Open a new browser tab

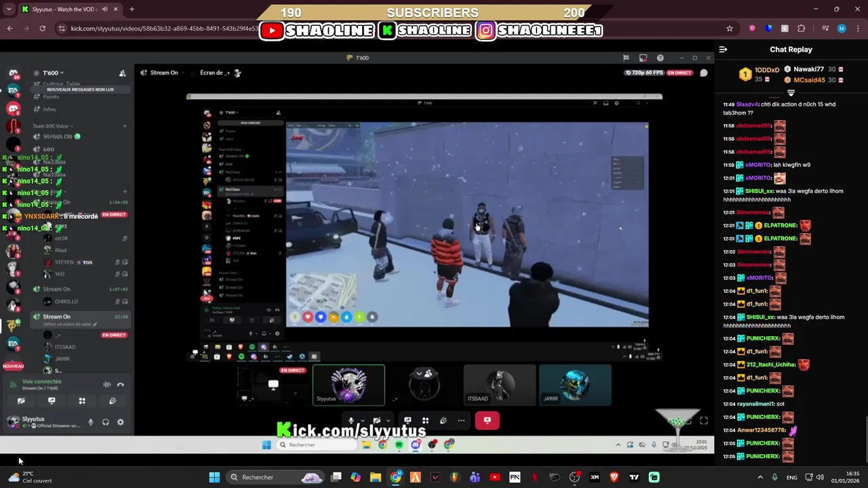(x=132, y=9)
